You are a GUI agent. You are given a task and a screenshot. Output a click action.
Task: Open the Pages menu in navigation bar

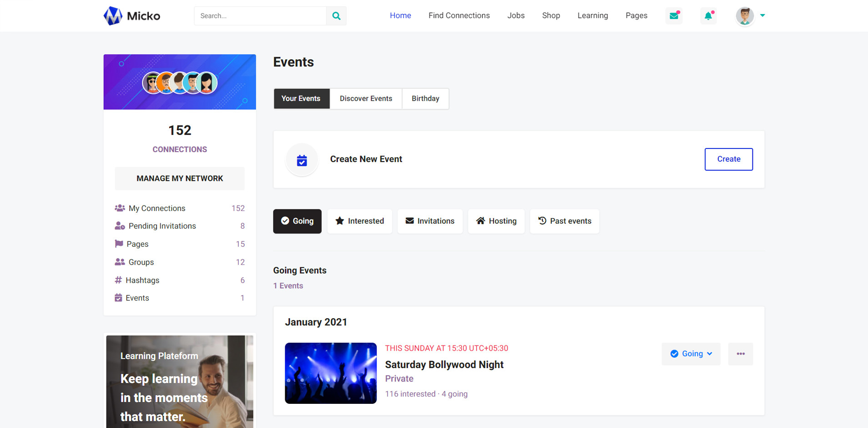[636, 15]
